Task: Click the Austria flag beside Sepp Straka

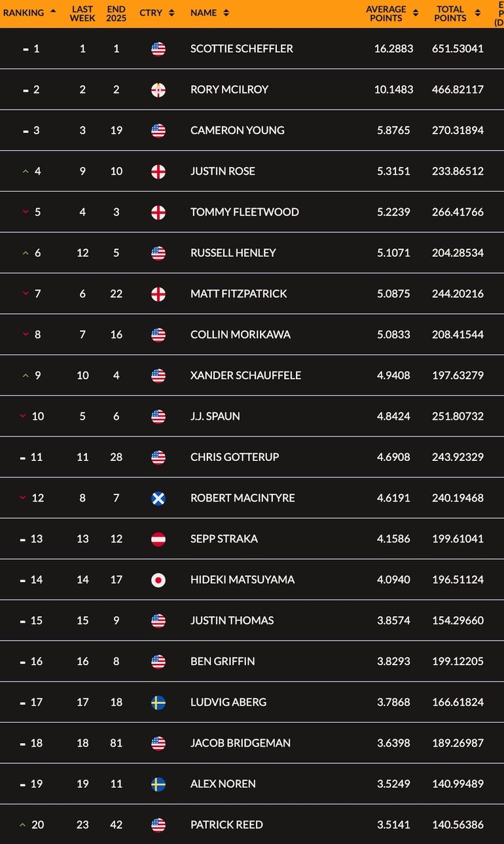Action: point(158,539)
